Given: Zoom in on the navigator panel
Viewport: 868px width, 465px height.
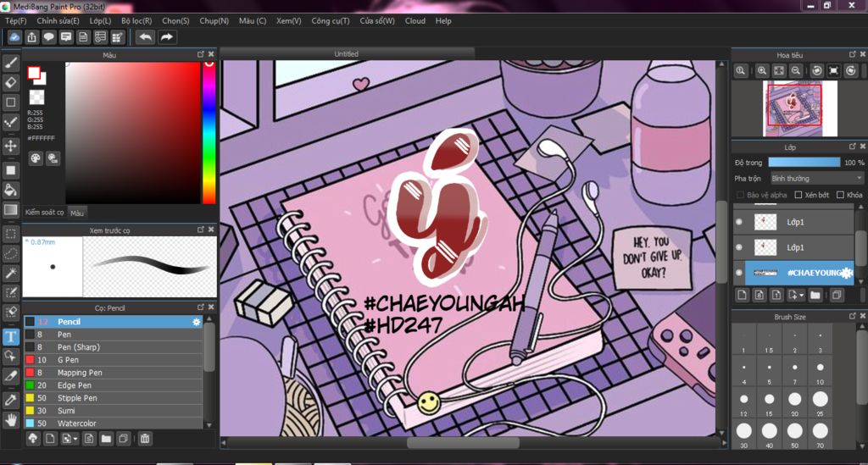Looking at the screenshot, I should 762,70.
